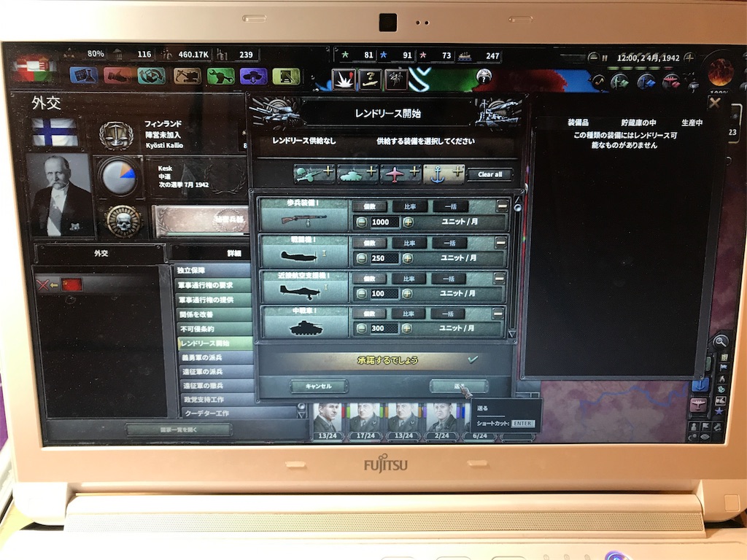This screenshot has width=747, height=560.
Task: Select 比率 mode for 歩兵装備
Action: click(x=410, y=206)
